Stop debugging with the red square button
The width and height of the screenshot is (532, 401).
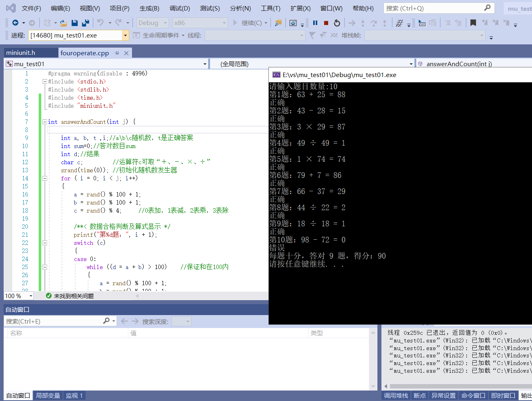pos(326,23)
